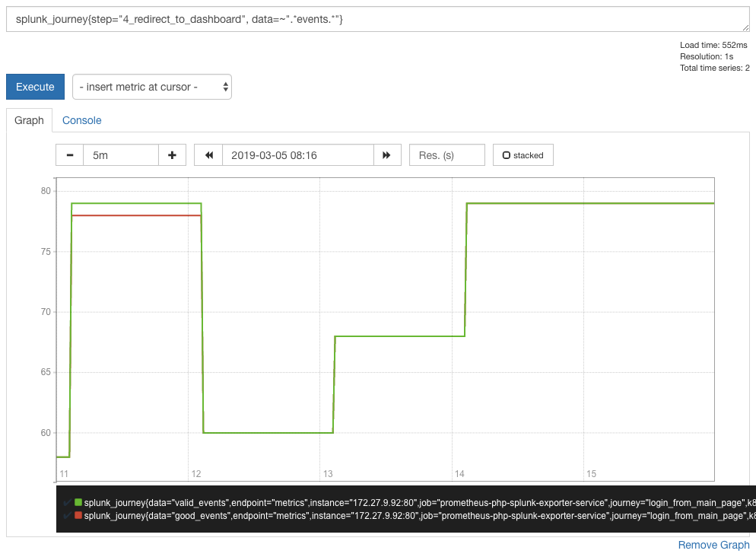Click the Res. (s) resolution input field
Image resolution: width=756 pixels, height=560 pixels.
click(447, 155)
